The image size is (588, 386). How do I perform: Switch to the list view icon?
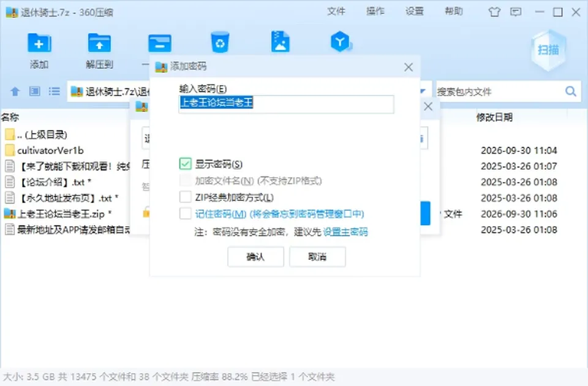click(x=55, y=91)
